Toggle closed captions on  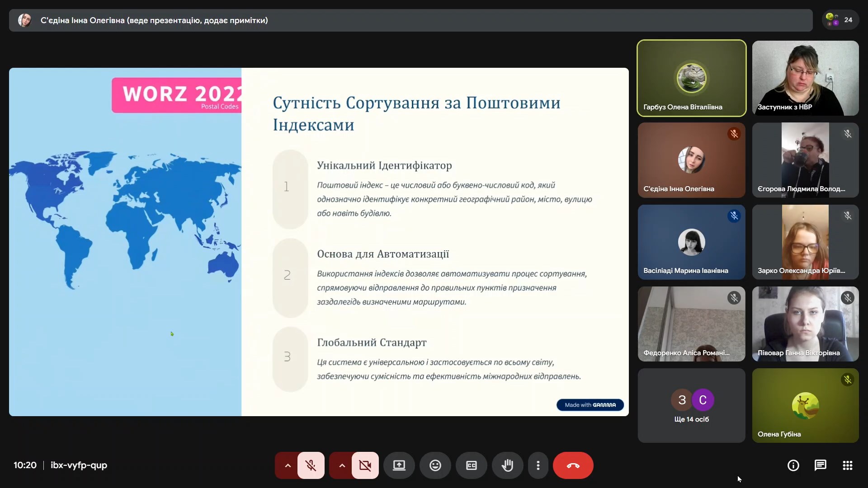point(471,465)
